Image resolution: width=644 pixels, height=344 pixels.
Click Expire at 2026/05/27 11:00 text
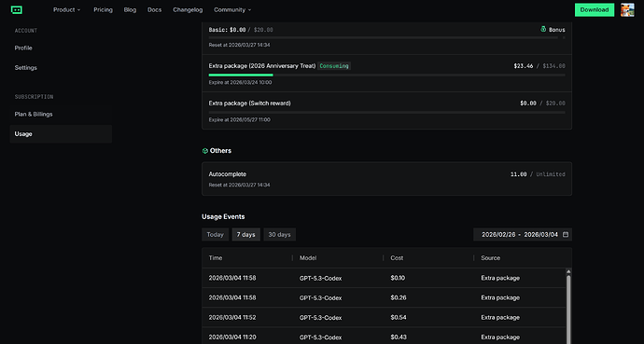[x=240, y=119]
